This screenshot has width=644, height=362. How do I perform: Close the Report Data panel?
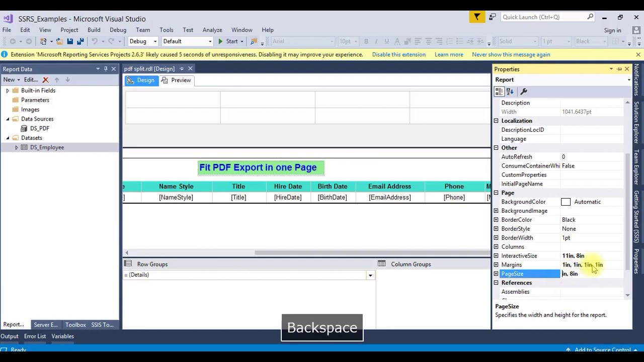[x=114, y=69]
